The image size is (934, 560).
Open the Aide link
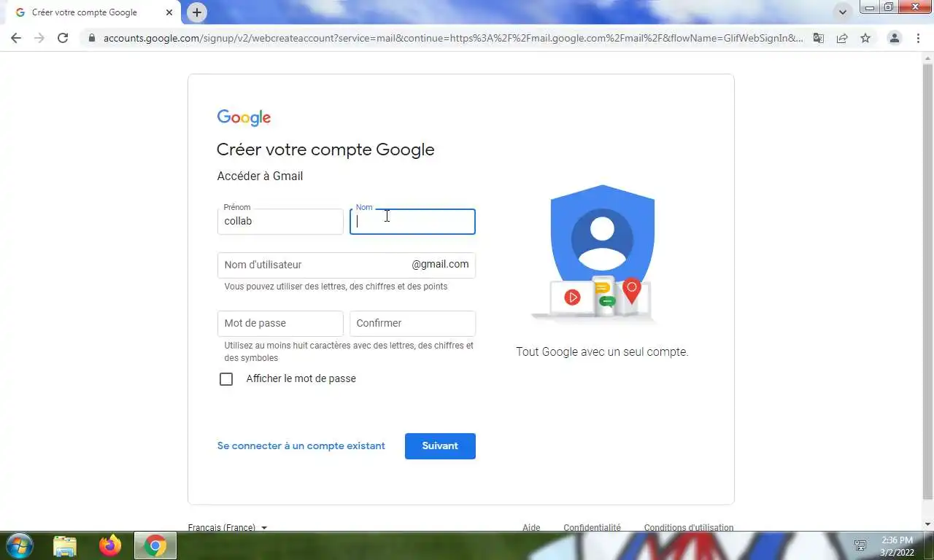531,527
